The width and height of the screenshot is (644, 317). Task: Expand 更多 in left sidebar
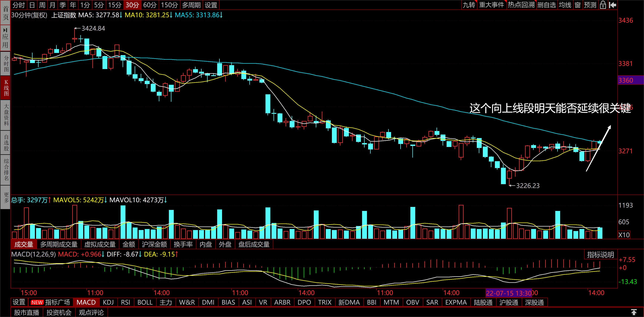coord(5,197)
